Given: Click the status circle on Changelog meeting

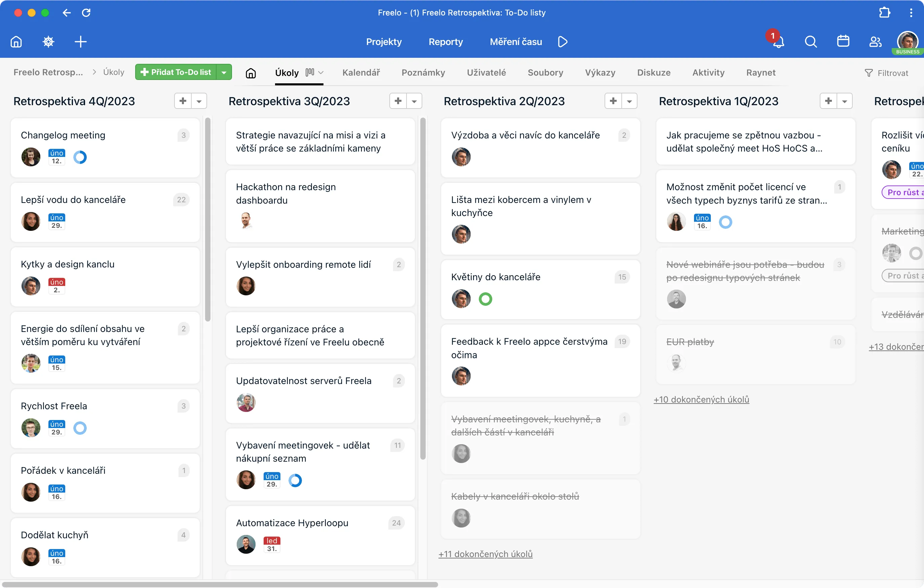Looking at the screenshot, I should pos(80,157).
